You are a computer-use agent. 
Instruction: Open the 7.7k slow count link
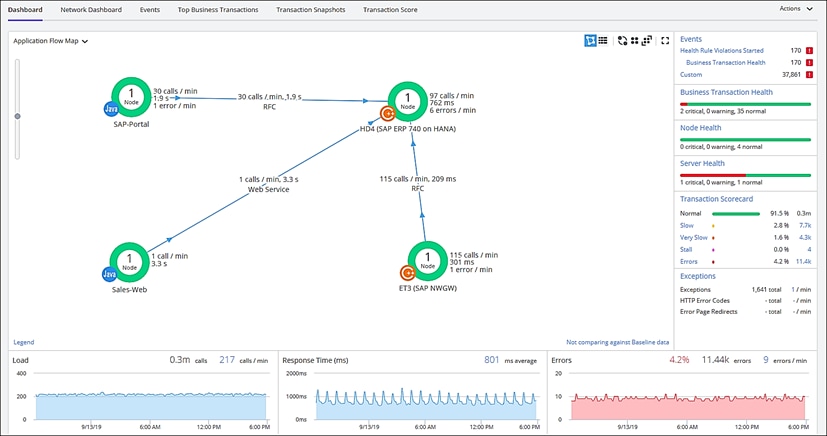(x=805, y=226)
